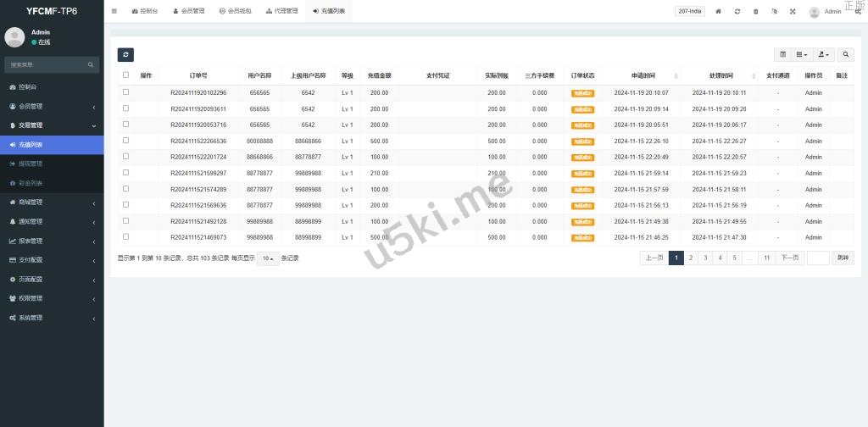Screen dimensions: 868x427
Task: Click the refresh icon in the top bar
Action: [737, 12]
